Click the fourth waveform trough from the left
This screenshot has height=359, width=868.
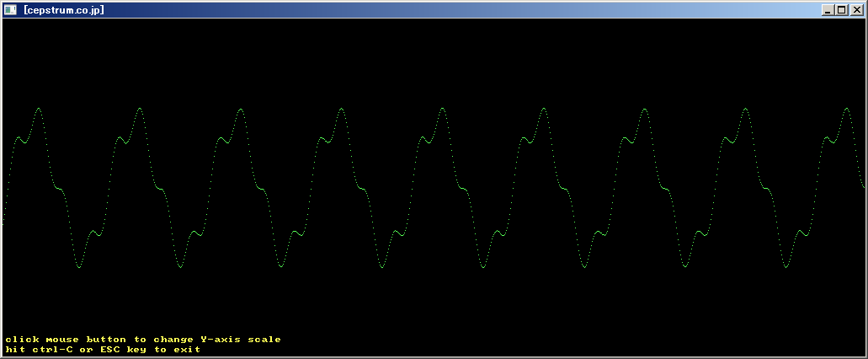point(381,268)
